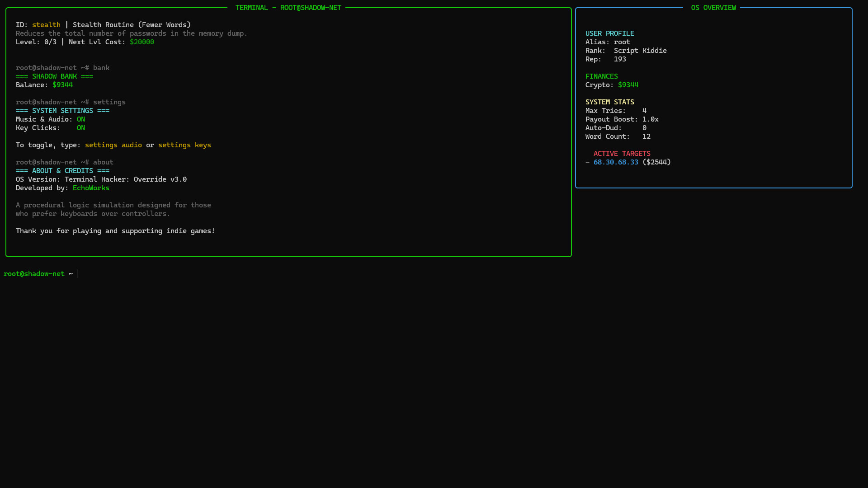Click the $20000 next level cost
Screen dimensions: 868x488
(x=142, y=42)
